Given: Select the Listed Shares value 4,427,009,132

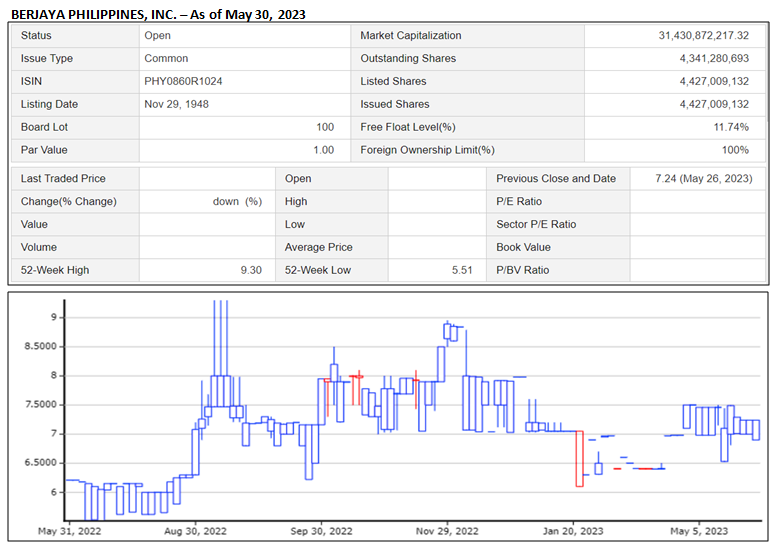Looking at the screenshot, I should [x=714, y=81].
